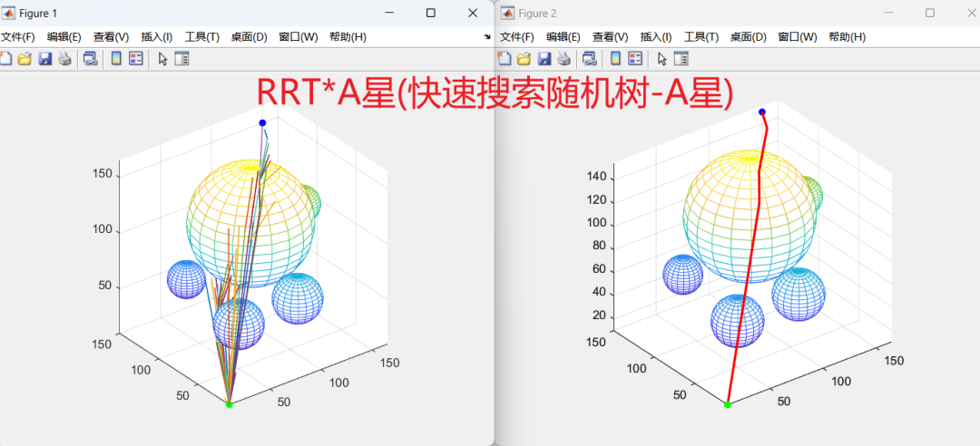This screenshot has width=980, height=446.
Task: Maximize the Figure 1 window
Action: point(431,13)
